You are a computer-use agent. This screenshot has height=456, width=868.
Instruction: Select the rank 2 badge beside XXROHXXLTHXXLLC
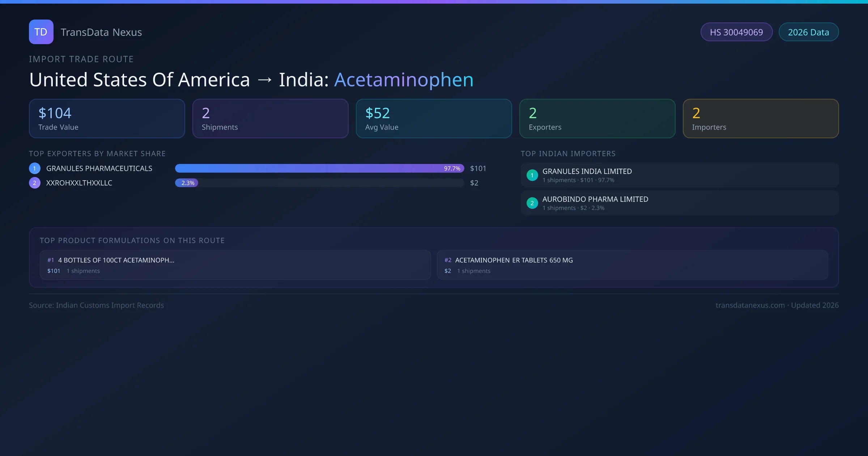coord(34,183)
